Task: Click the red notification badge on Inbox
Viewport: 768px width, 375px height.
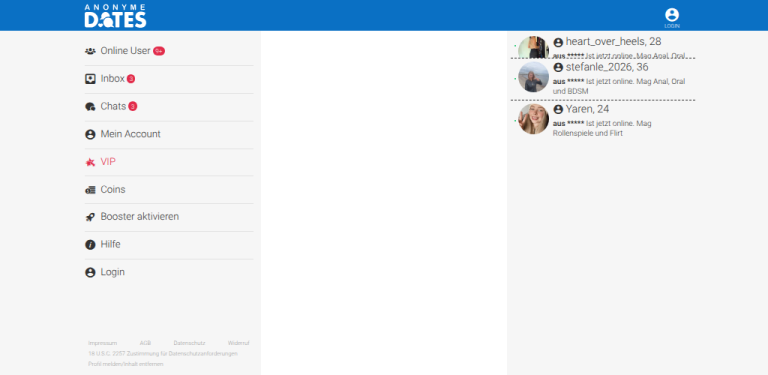Action: point(131,79)
